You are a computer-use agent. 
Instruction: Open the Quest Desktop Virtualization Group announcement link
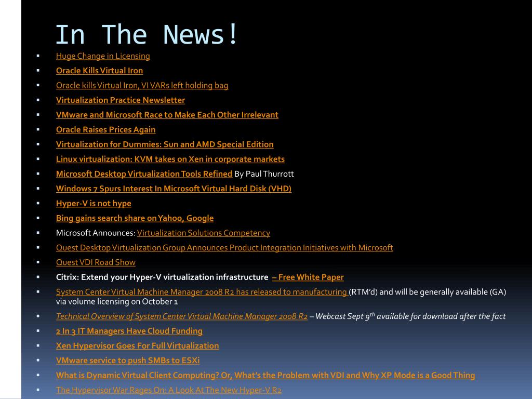(224, 248)
